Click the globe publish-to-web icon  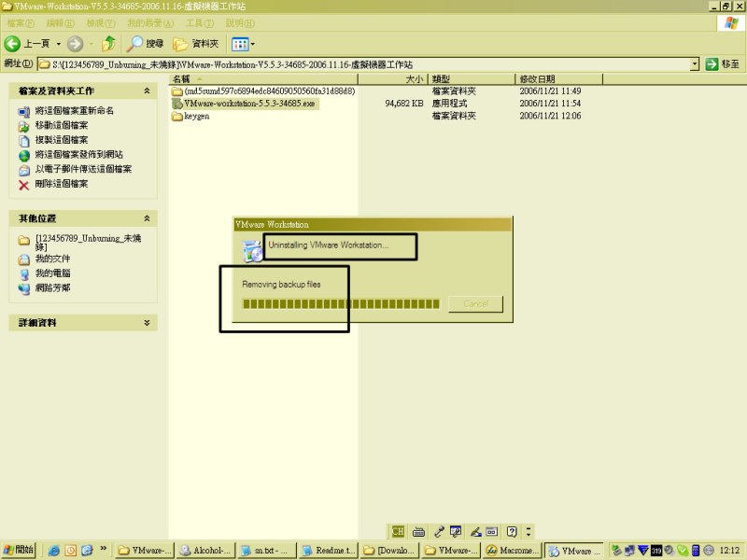pyautogui.click(x=24, y=156)
